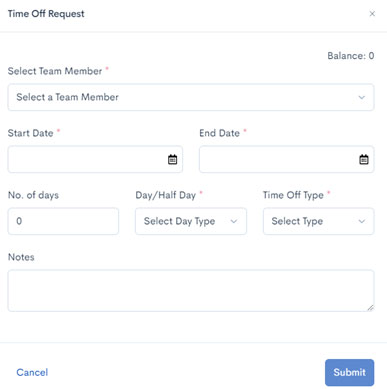Close the Time Off Request dialog
This screenshot has height=389, width=387.
click(x=372, y=14)
